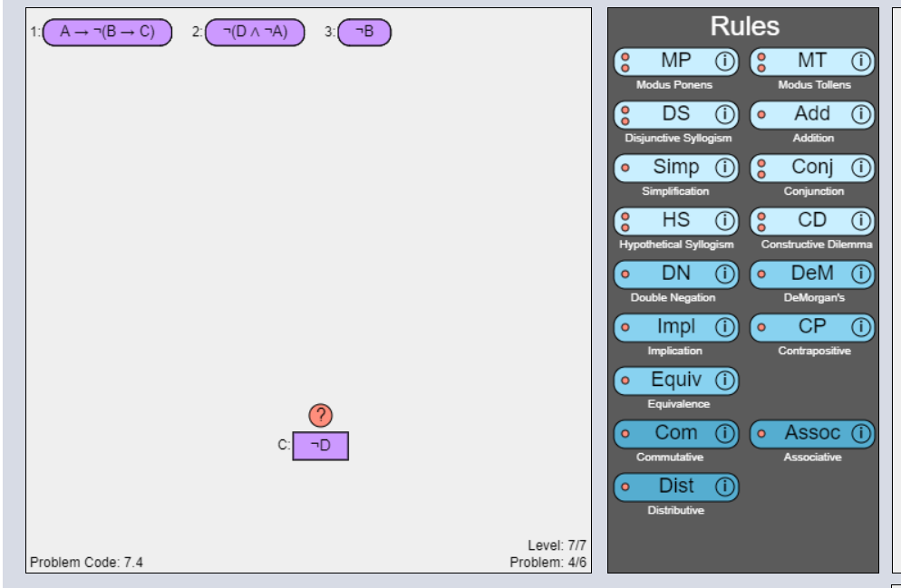Click the hint question mark above the conclusion
Viewport: 901px width, 588px height.
[x=322, y=415]
